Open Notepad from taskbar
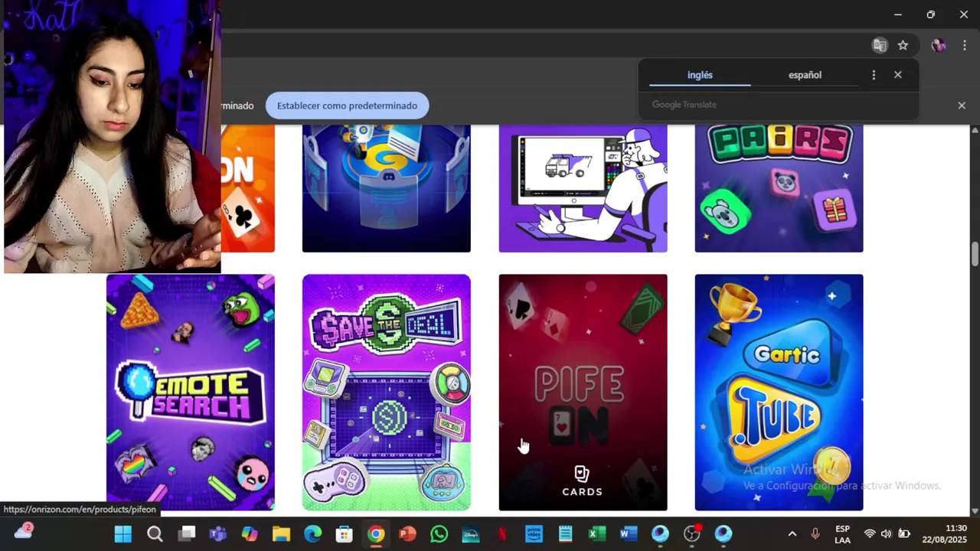This screenshot has width=980, height=551. tap(566, 533)
